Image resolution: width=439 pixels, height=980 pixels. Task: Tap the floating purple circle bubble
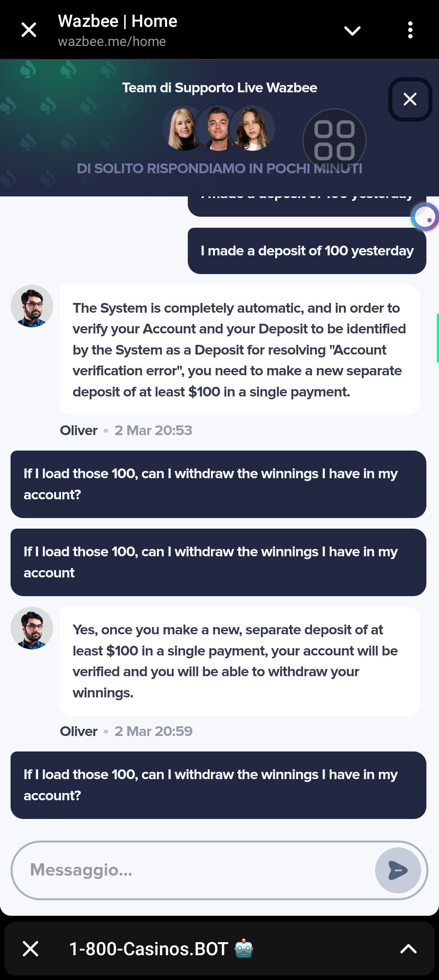[x=425, y=217]
